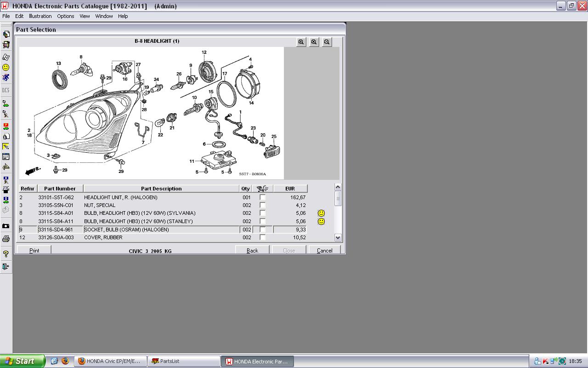Click the red P parking car icon
This screenshot has width=588, height=368.
[x=6, y=126]
